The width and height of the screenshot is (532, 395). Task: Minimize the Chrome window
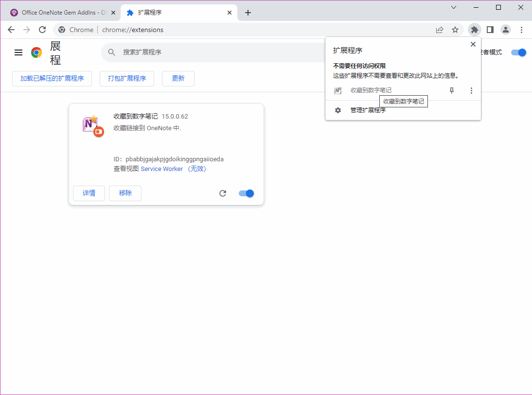pos(476,7)
